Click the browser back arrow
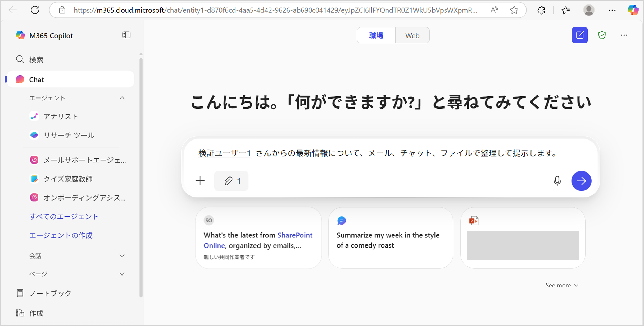Screen dimensions: 644x326 coord(13,10)
